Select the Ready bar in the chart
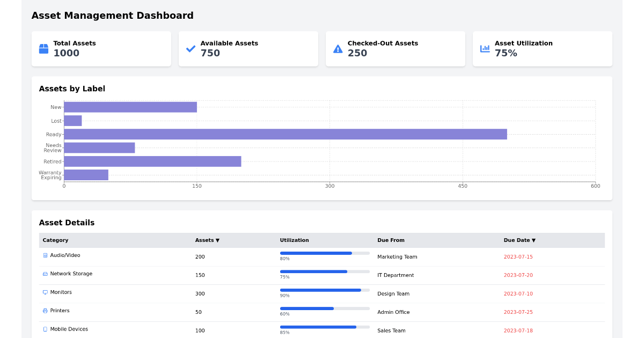644x338 pixels. (284, 134)
